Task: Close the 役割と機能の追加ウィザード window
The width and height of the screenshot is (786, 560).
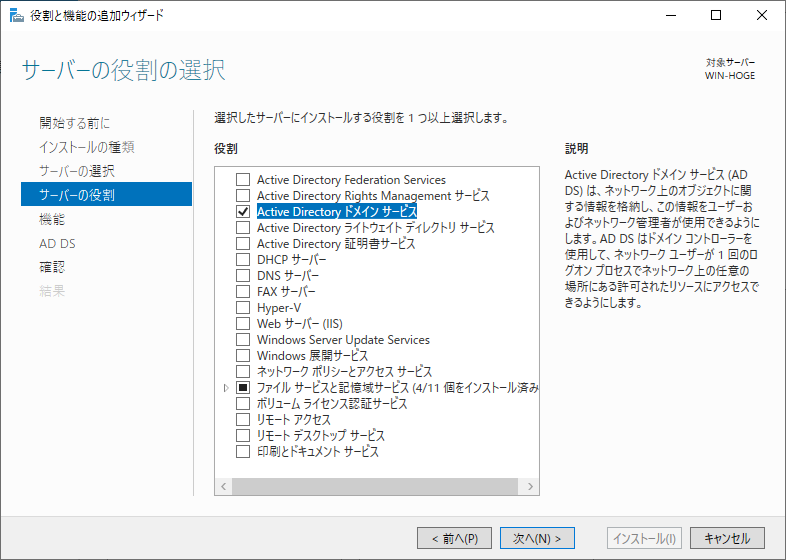Action: tap(761, 16)
